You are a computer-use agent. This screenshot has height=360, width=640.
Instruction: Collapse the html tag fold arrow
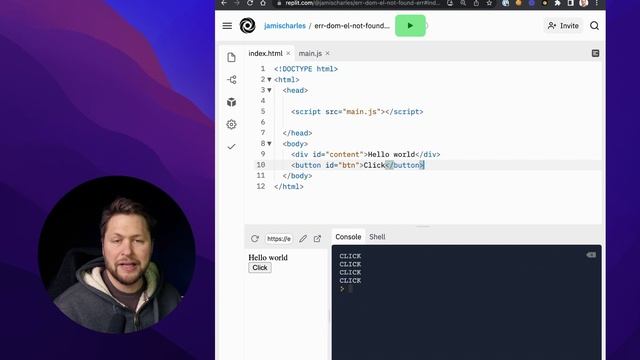269,80
